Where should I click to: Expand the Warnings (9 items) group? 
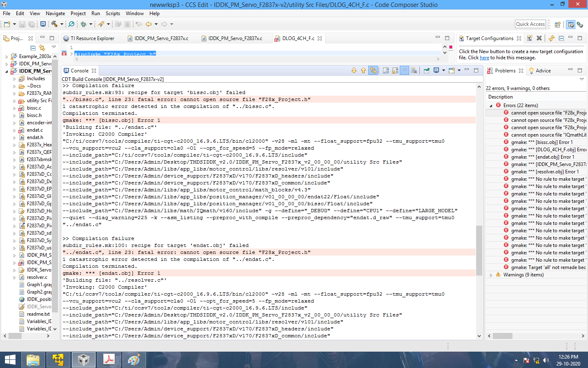(491, 274)
